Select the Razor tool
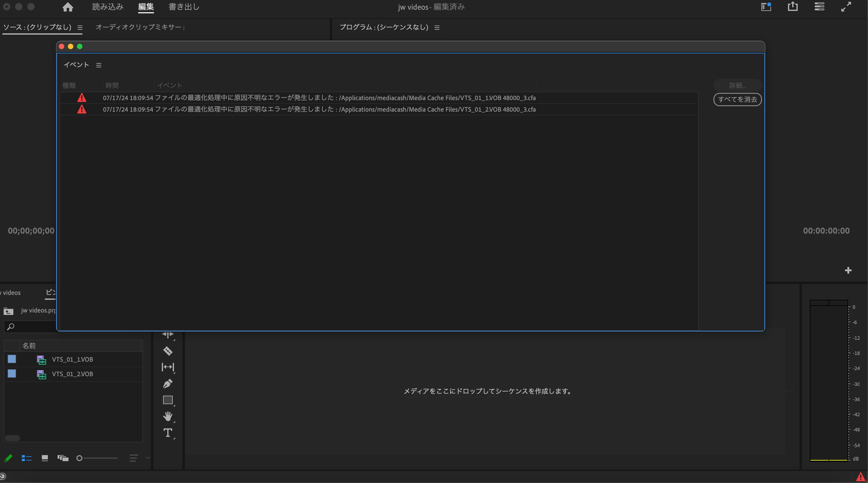Viewport: 868px width, 483px height. [168, 351]
